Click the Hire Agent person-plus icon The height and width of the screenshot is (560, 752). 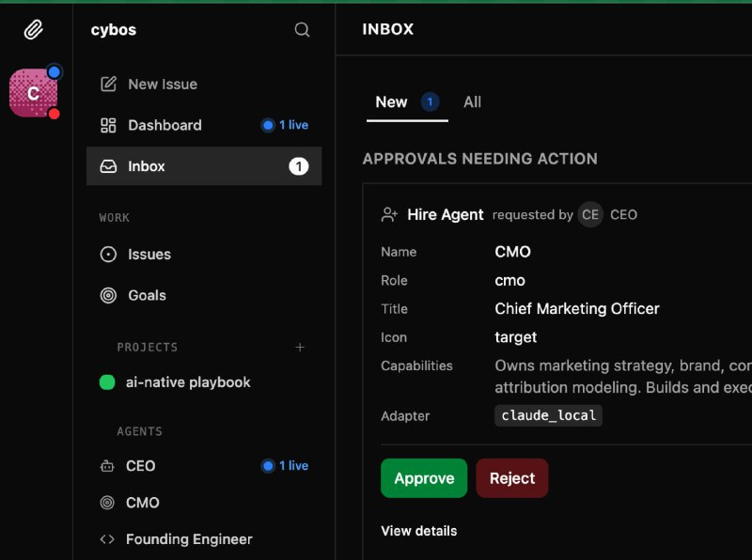[389, 215]
